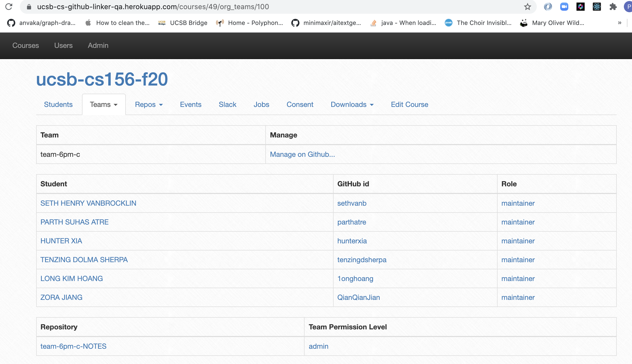The width and height of the screenshot is (632, 364).
Task: Open the UCSB Bridge bookmark
Action: click(x=183, y=23)
